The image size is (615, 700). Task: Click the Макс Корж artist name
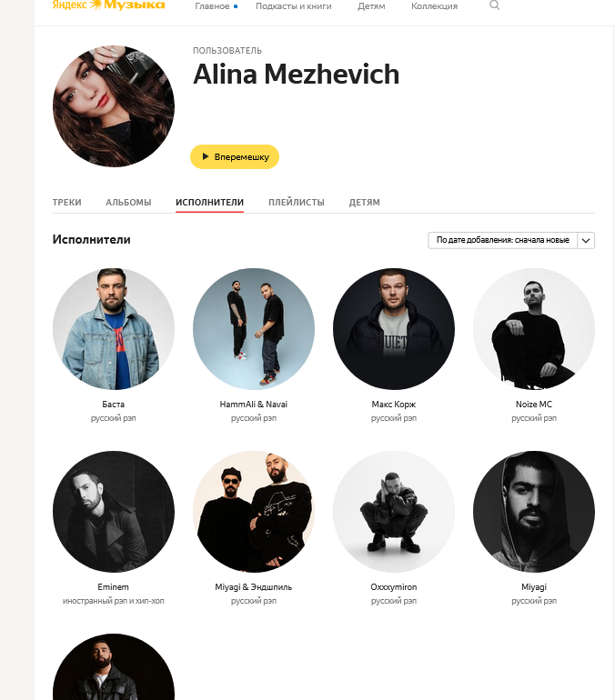(394, 404)
